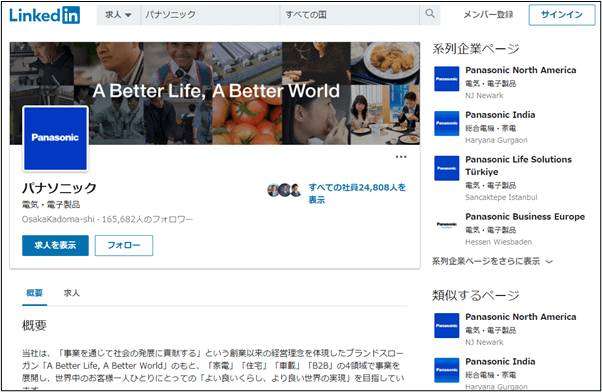Select the 概要 tab

[x=35, y=293]
